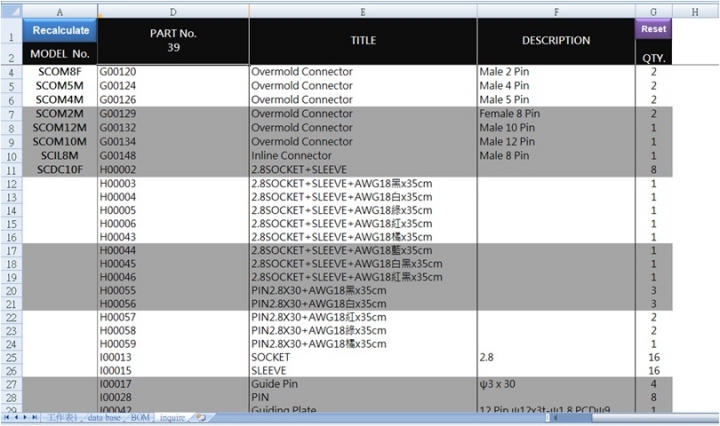Click the horizontal scrollbar at bottom
Viewport: 720px width, 426px height.
tap(634, 418)
